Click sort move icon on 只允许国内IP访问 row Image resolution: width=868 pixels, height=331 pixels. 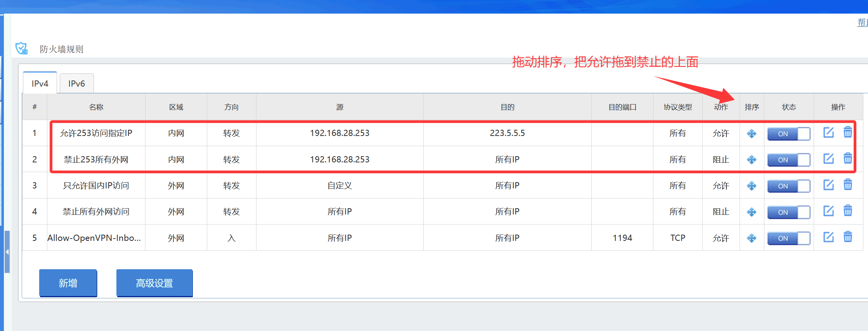(x=752, y=186)
